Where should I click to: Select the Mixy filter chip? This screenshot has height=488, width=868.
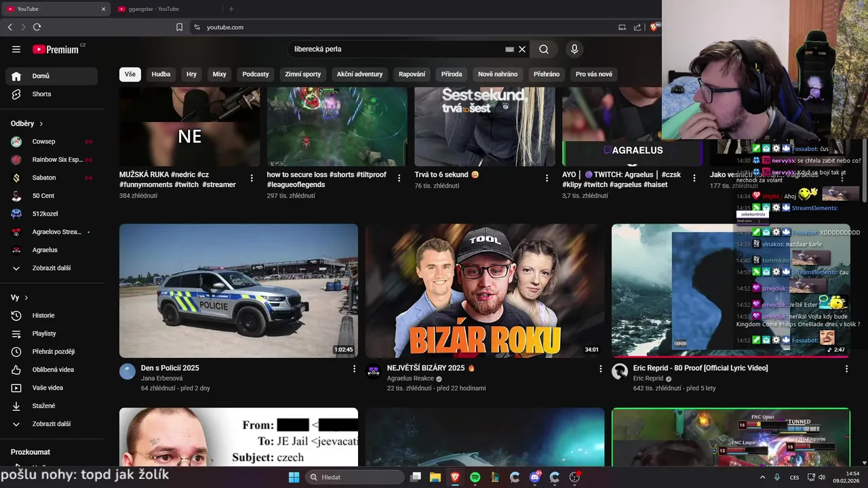[219, 74]
